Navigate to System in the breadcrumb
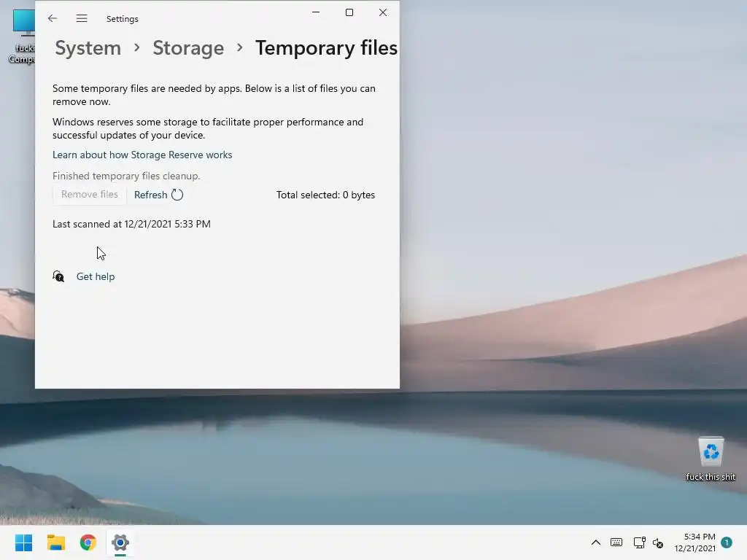The height and width of the screenshot is (560, 747). (88, 48)
